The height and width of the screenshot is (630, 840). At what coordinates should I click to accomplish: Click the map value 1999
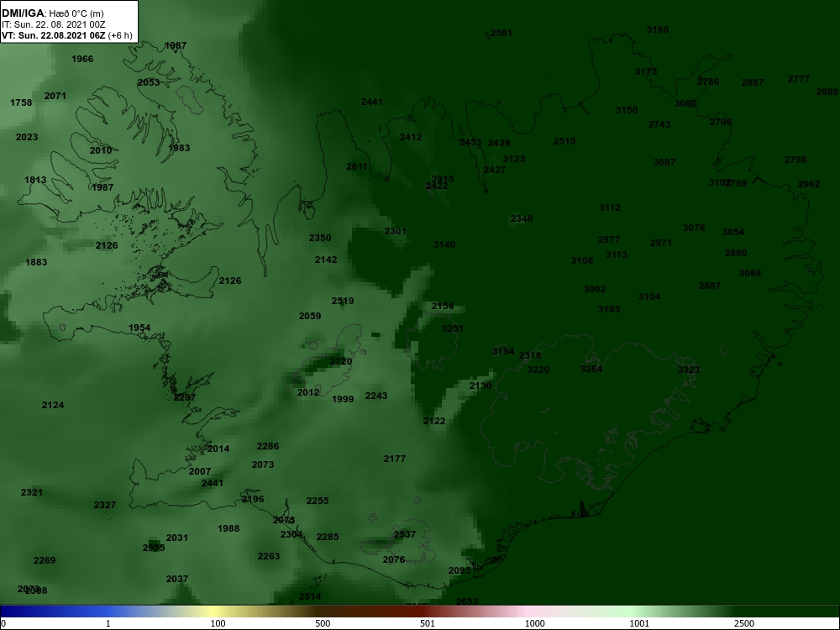click(x=343, y=399)
